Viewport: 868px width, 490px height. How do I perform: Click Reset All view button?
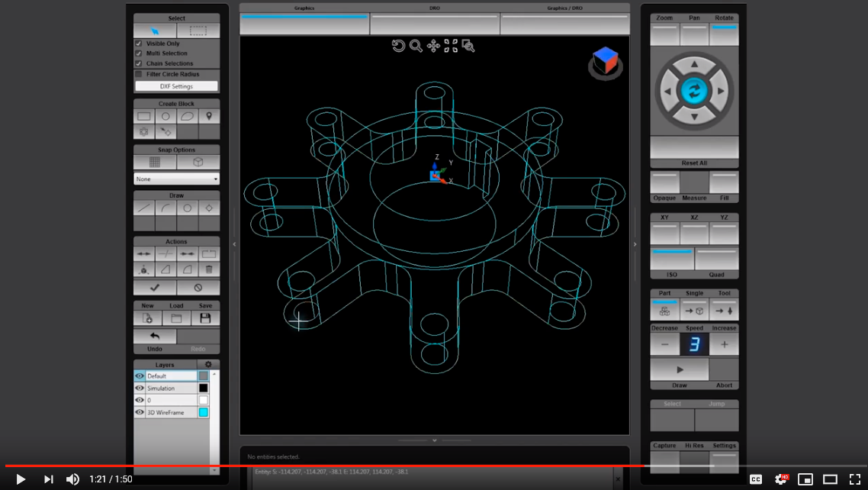click(x=694, y=148)
